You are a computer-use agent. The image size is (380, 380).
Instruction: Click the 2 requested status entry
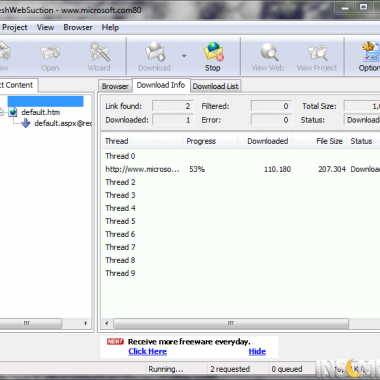tap(230, 369)
